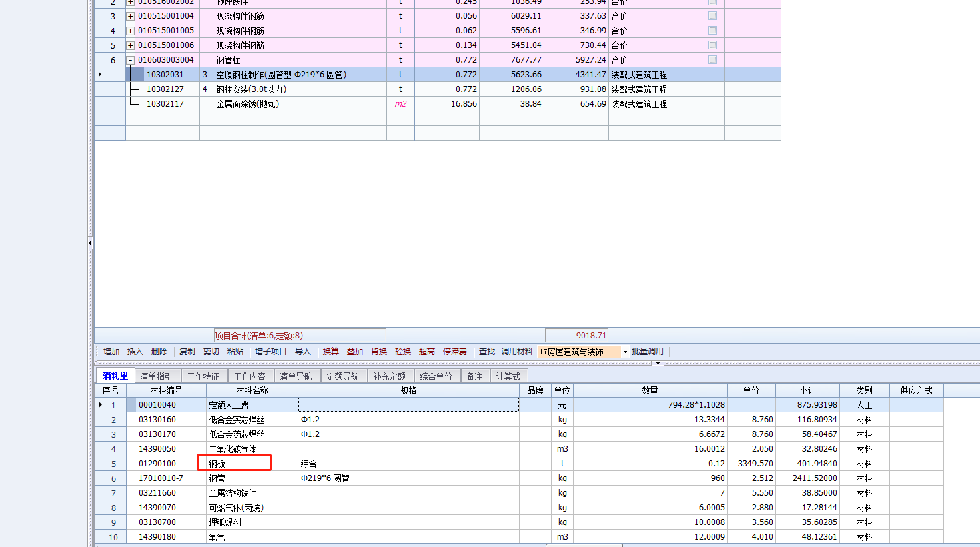Click the 复制 toolbar button
Image resolution: width=980 pixels, height=547 pixels.
[187, 352]
